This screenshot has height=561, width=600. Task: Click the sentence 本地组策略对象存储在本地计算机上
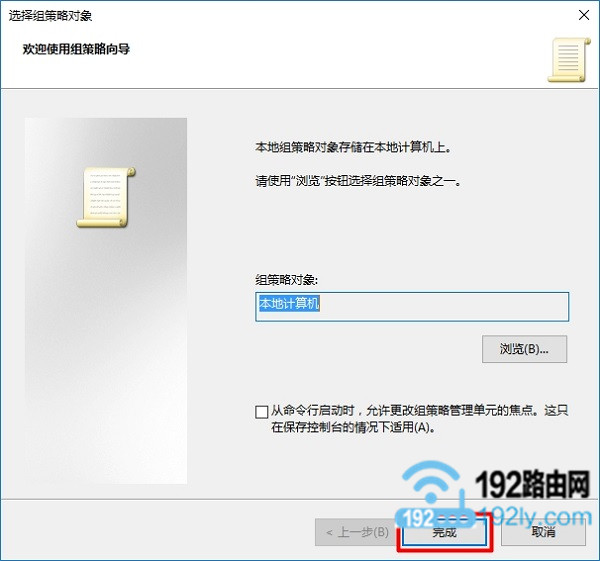click(353, 147)
